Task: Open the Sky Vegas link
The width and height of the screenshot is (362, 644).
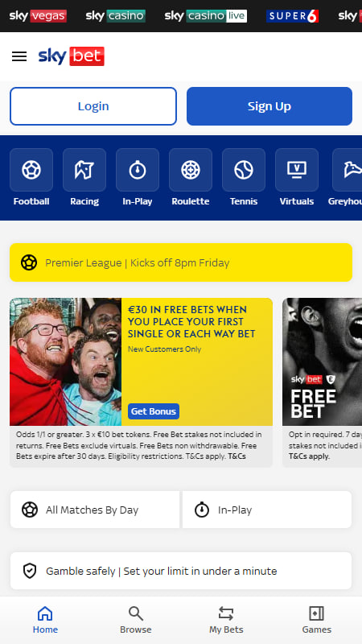Action: [x=38, y=16]
